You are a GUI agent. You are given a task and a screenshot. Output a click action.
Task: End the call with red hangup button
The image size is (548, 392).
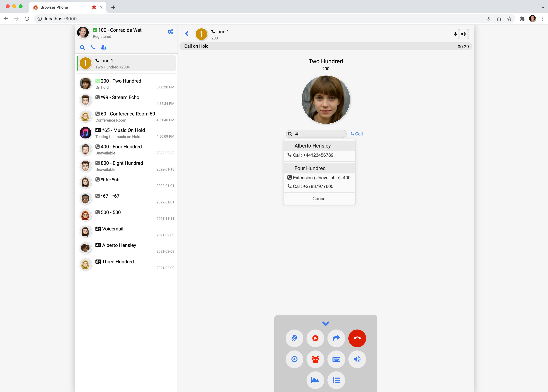(x=357, y=338)
